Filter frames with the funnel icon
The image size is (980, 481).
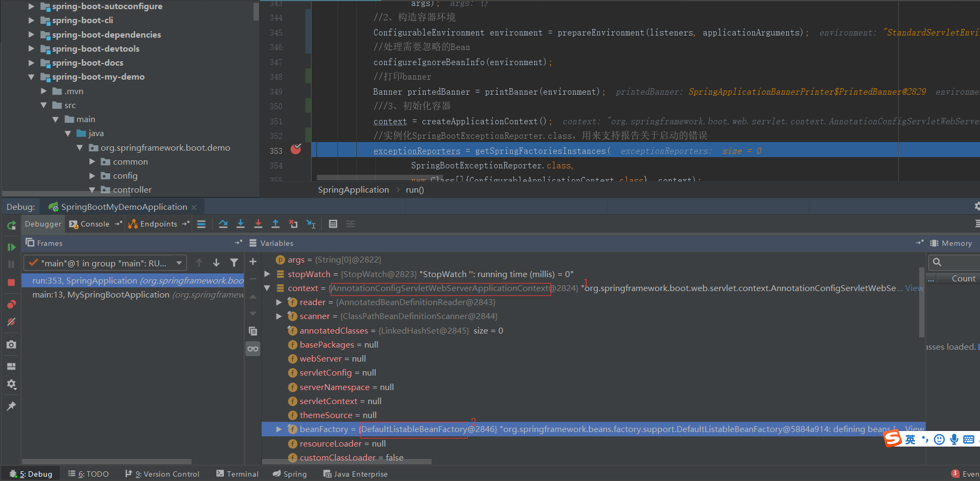coord(234,263)
